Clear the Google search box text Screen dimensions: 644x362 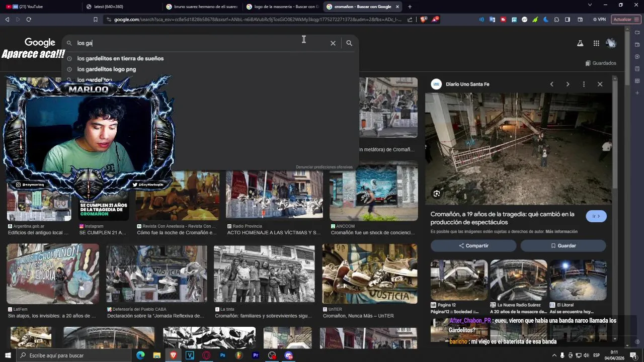coord(333,43)
